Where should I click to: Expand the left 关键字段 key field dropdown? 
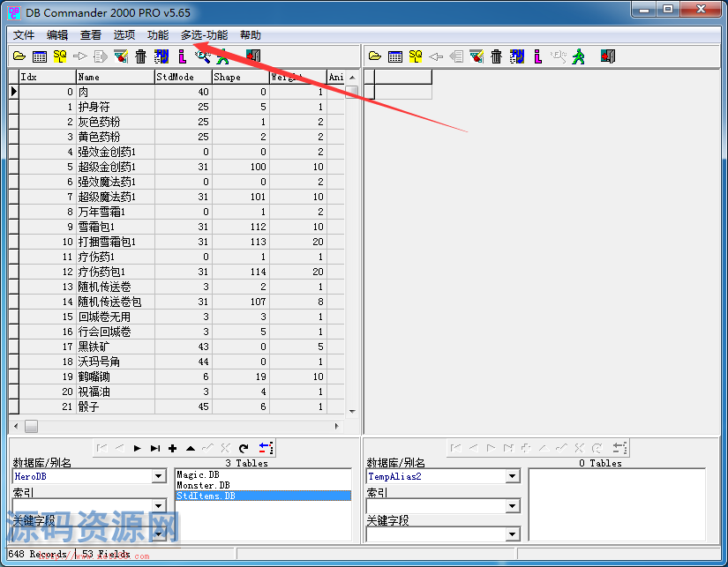(158, 534)
